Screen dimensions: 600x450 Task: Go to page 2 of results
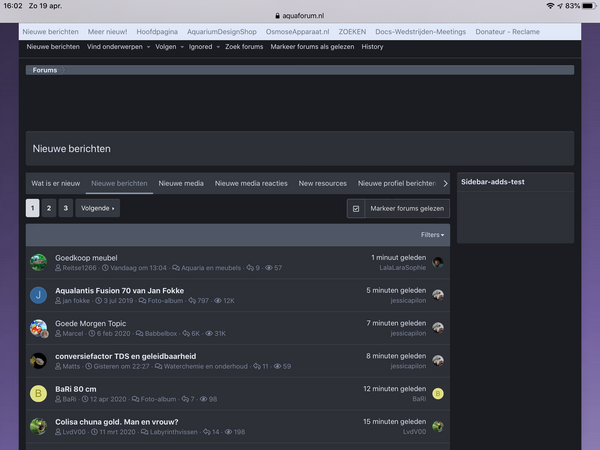(49, 208)
